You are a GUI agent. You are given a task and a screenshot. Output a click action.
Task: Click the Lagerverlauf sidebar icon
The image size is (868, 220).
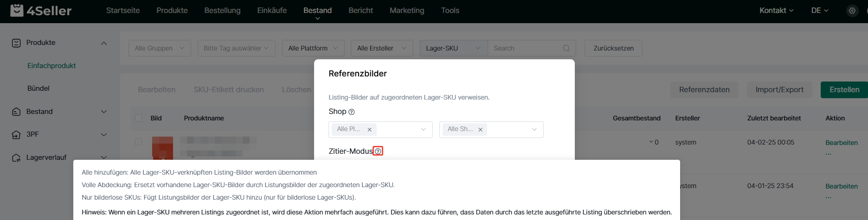(x=16, y=158)
